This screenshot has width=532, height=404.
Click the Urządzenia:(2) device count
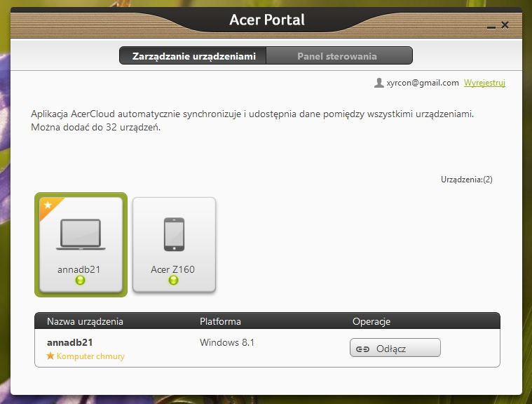tap(467, 180)
